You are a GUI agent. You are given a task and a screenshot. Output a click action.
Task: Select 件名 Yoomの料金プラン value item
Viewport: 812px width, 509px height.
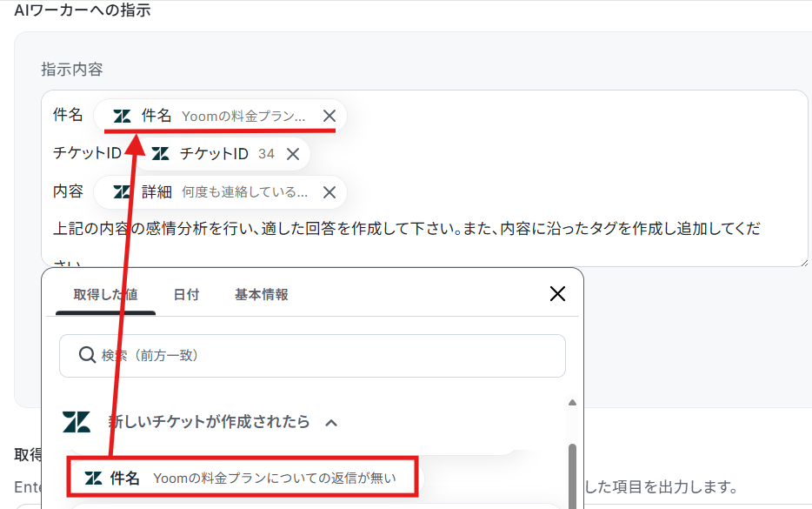pos(243,478)
